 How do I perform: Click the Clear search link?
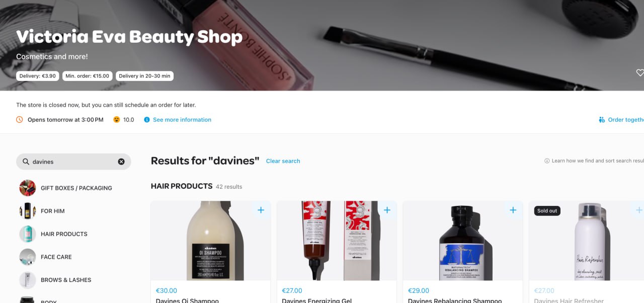pyautogui.click(x=283, y=161)
